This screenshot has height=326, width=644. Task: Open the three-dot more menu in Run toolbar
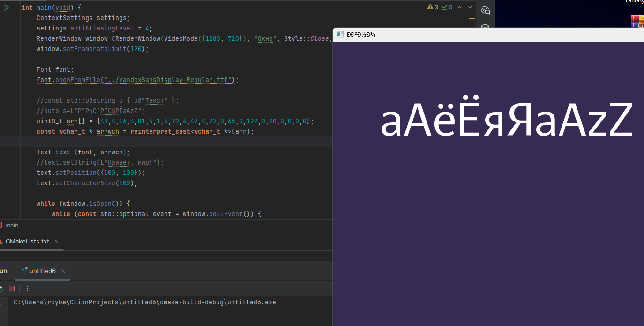pos(27,288)
